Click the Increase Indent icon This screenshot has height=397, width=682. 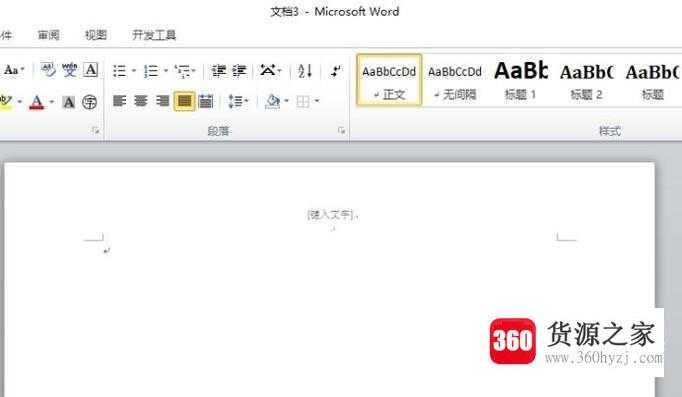click(239, 71)
